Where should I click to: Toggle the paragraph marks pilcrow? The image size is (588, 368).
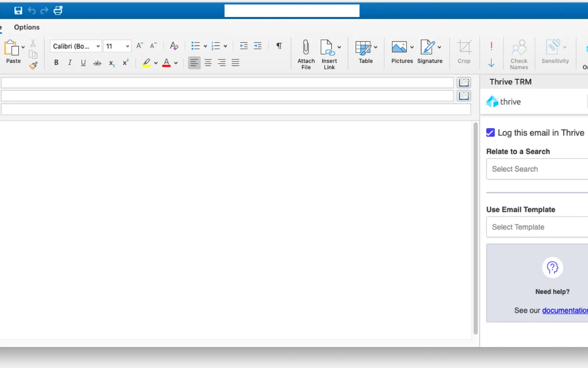279,46
